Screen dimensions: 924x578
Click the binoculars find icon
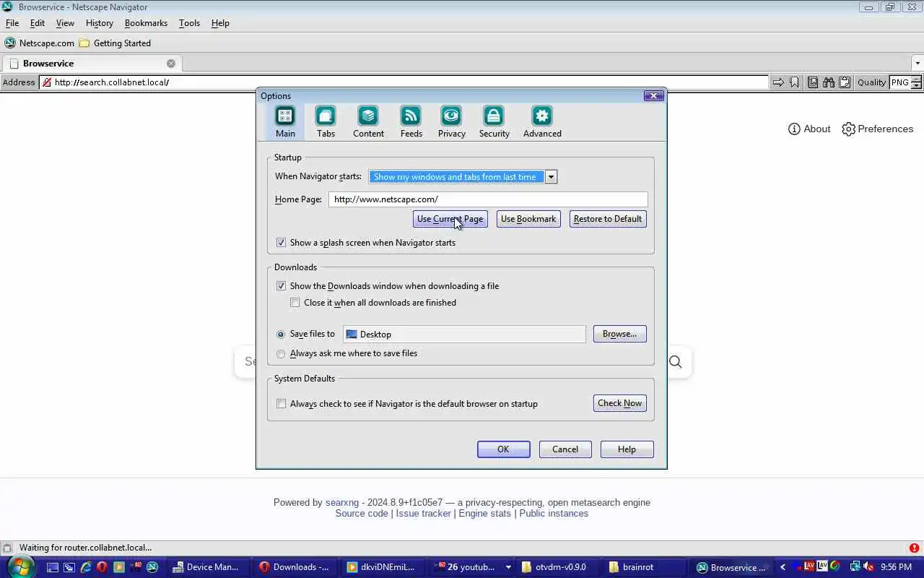(x=829, y=82)
